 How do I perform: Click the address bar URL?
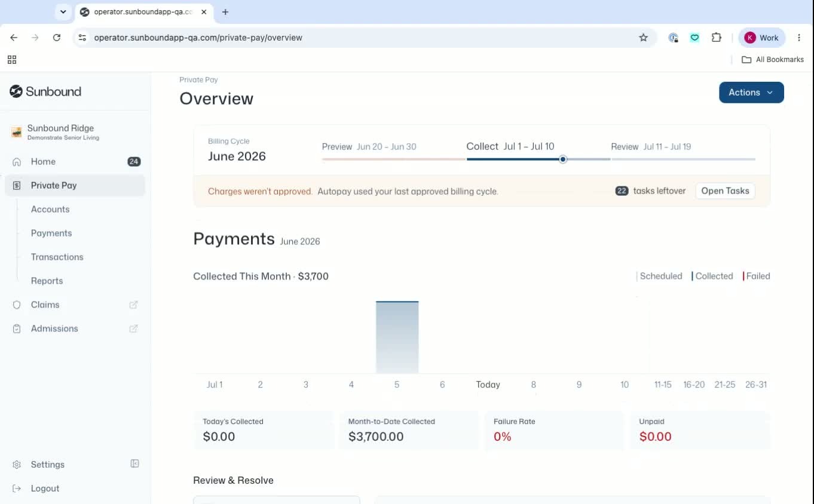(x=198, y=38)
